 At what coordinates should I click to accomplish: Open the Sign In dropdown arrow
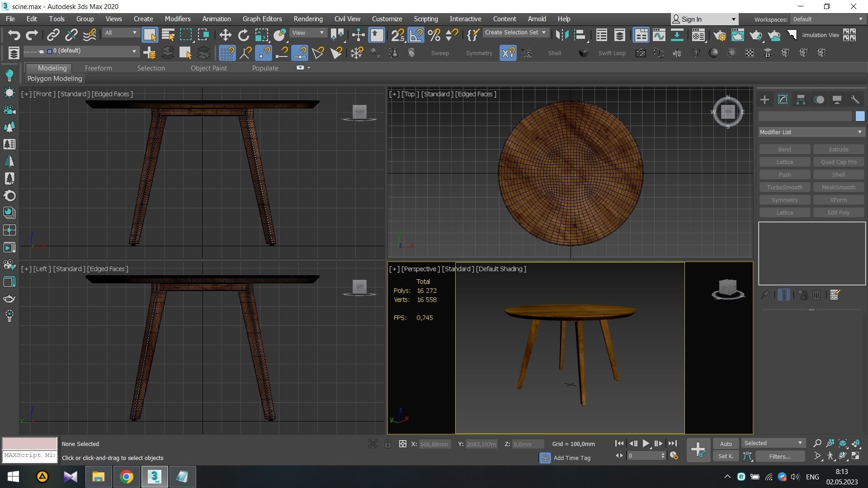pos(733,19)
